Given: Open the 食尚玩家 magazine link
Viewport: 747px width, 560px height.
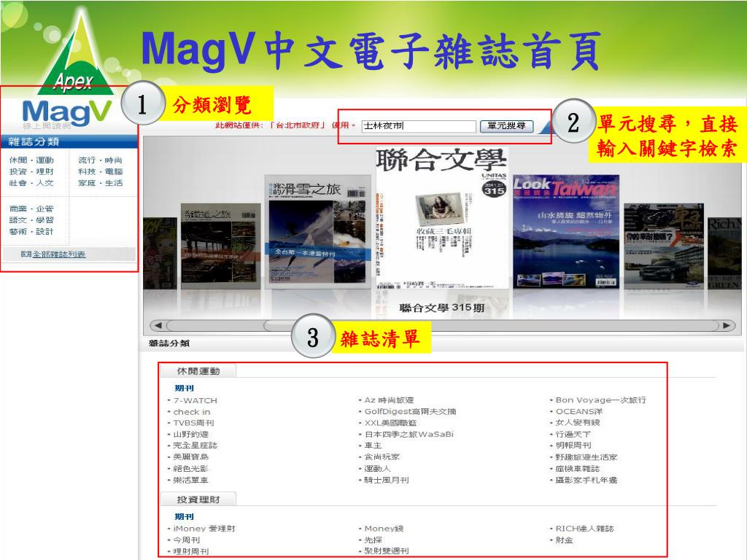Looking at the screenshot, I should [382, 456].
